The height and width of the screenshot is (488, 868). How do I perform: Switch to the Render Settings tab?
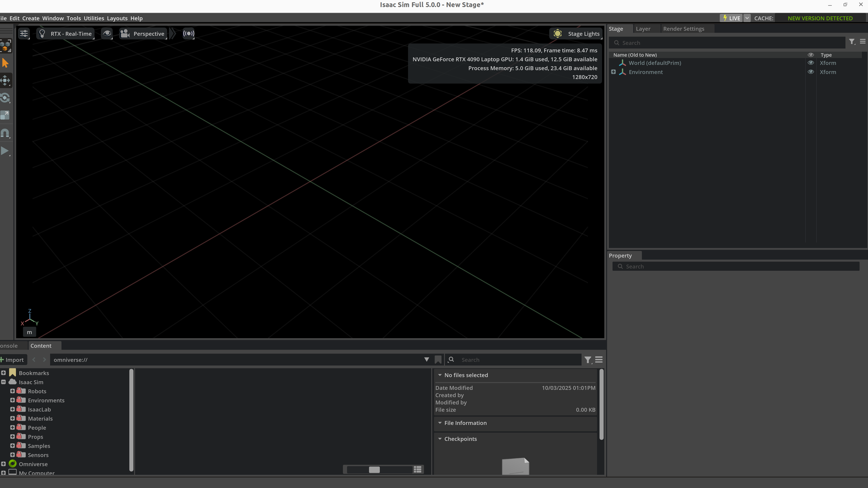pos(683,29)
